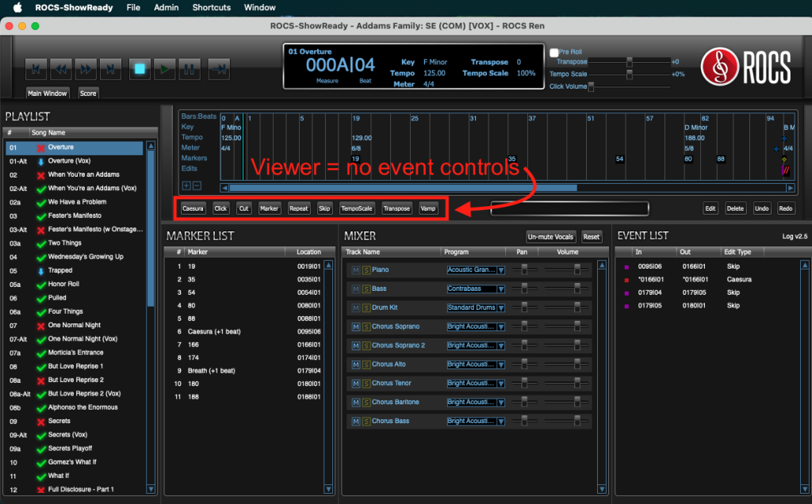Open the File menu
This screenshot has height=504, width=812.
click(133, 7)
